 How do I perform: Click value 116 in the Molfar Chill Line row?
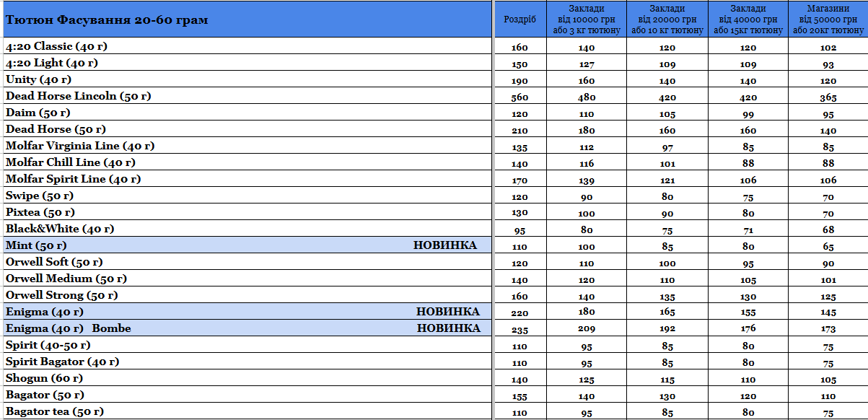tap(587, 164)
